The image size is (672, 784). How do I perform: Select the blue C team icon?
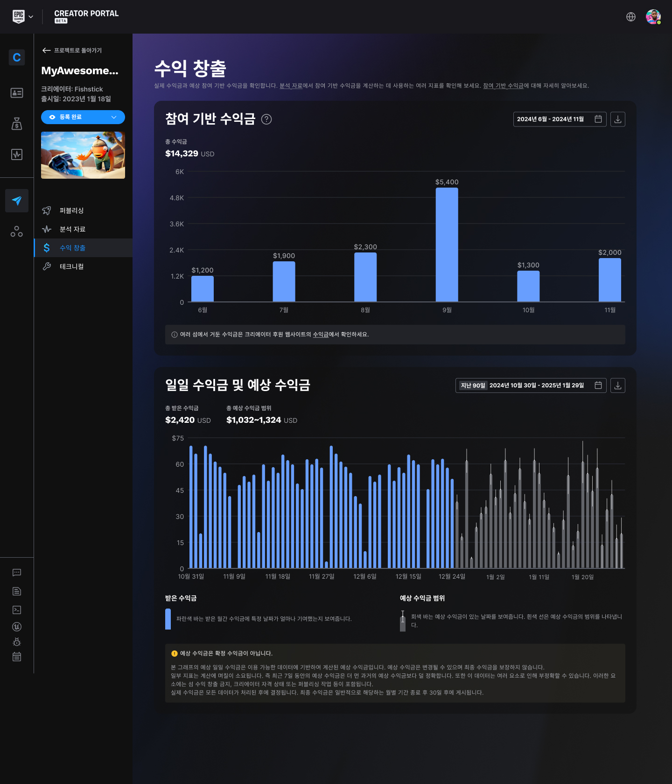[17, 57]
